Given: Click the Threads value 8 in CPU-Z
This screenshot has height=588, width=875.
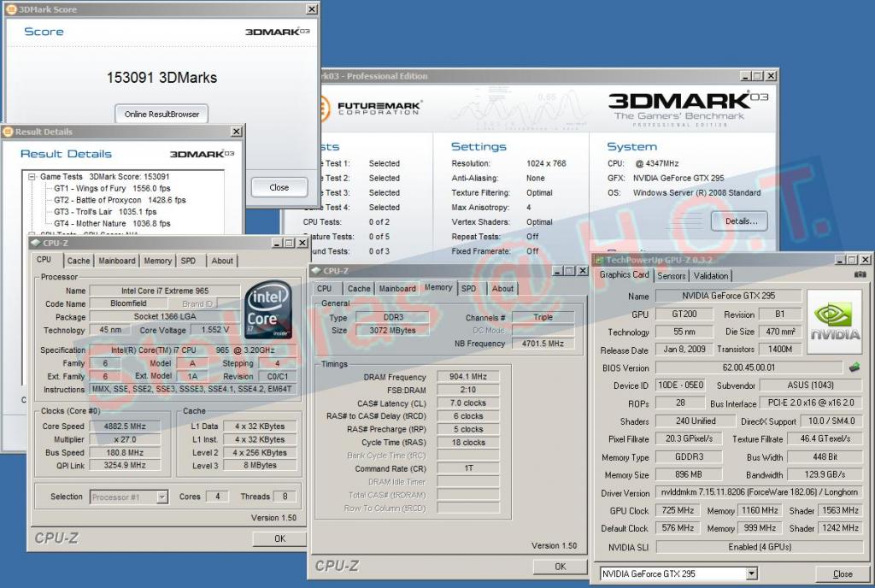Looking at the screenshot, I should (x=285, y=497).
